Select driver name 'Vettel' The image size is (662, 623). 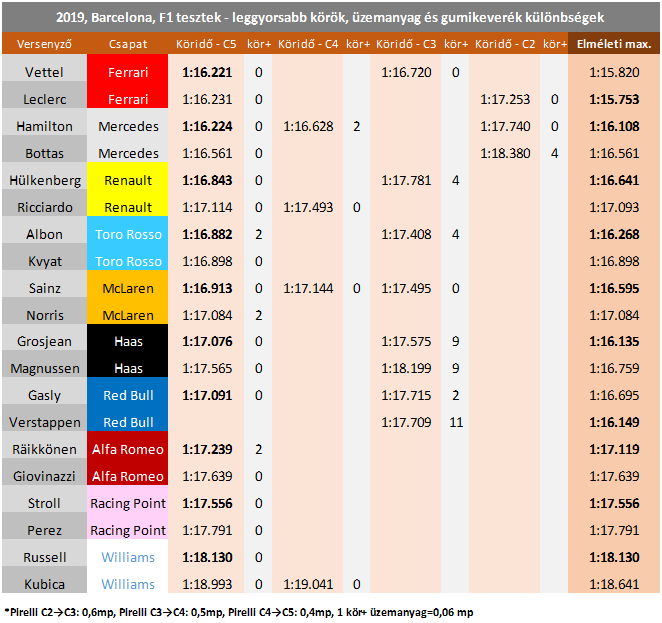click(x=44, y=72)
